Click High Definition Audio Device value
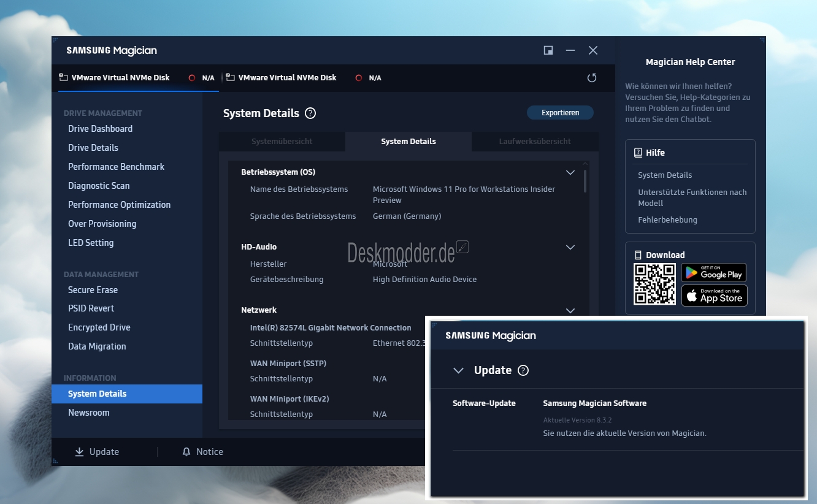The image size is (817, 504). [424, 280]
